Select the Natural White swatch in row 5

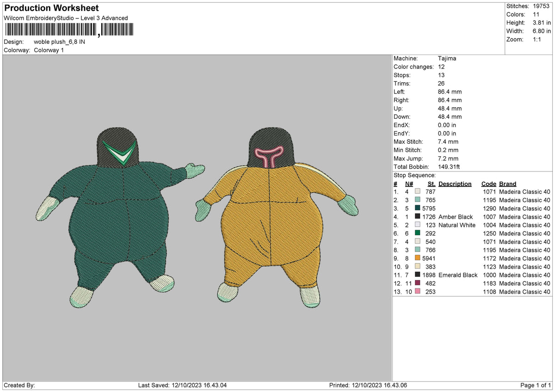(x=418, y=225)
